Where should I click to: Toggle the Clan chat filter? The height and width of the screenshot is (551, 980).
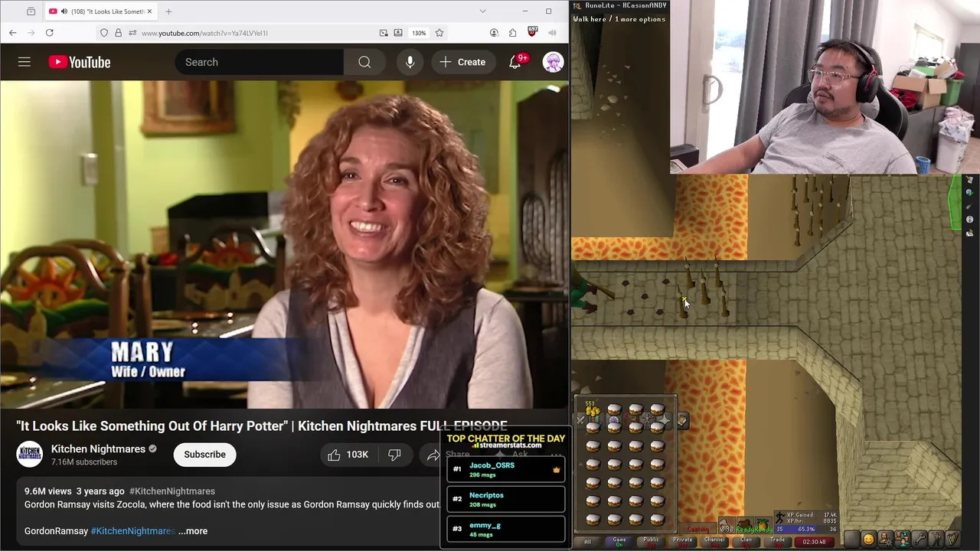[x=746, y=541]
